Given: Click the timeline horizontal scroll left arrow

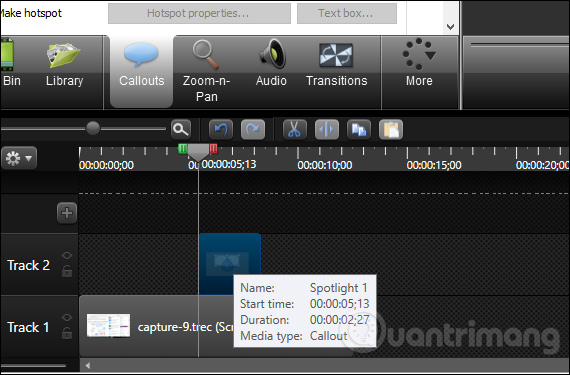Looking at the screenshot, I should [x=88, y=366].
